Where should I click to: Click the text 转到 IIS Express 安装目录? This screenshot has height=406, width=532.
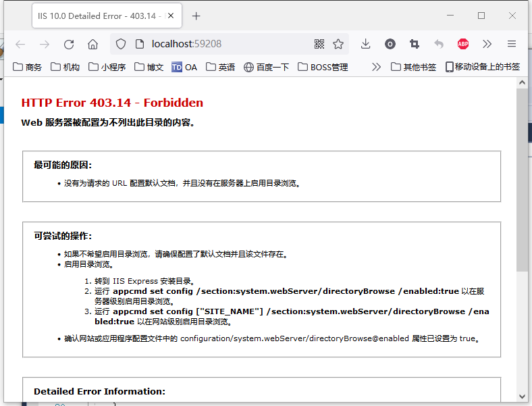144,281
